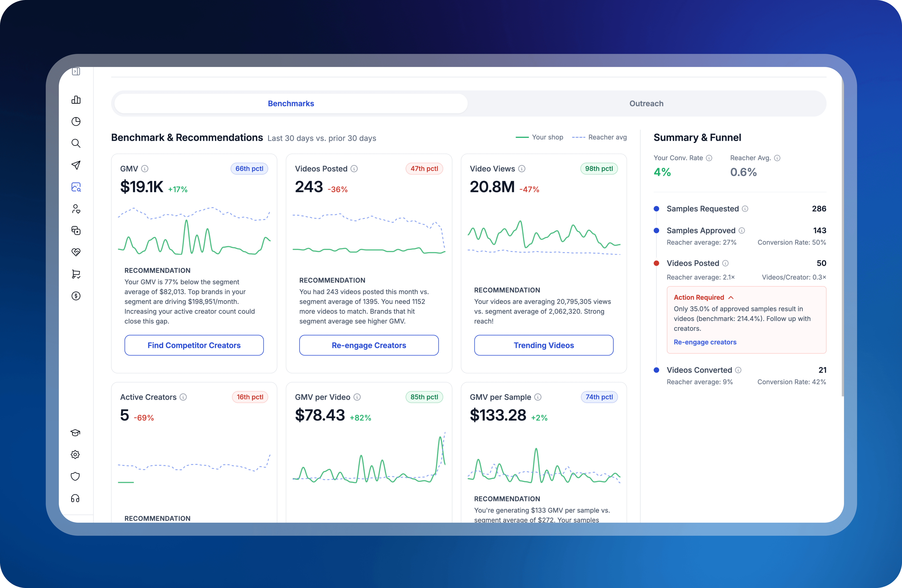Click info icon on Videos Posted benchmark card
This screenshot has height=588, width=902.
pyautogui.click(x=354, y=169)
